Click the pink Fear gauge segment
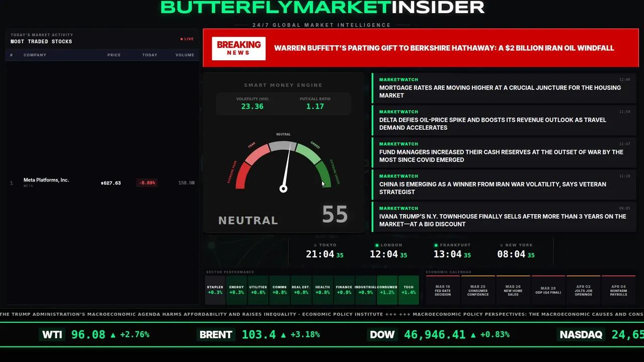 pyautogui.click(x=257, y=154)
